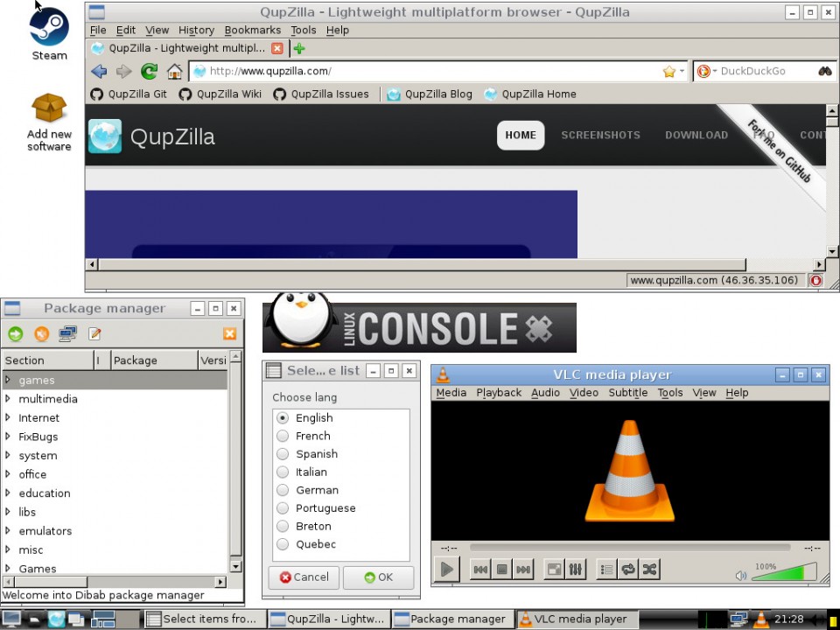Screen dimensions: 840x630
Task: Click the AdBlock icon in QupZilla status bar
Action: coord(815,280)
